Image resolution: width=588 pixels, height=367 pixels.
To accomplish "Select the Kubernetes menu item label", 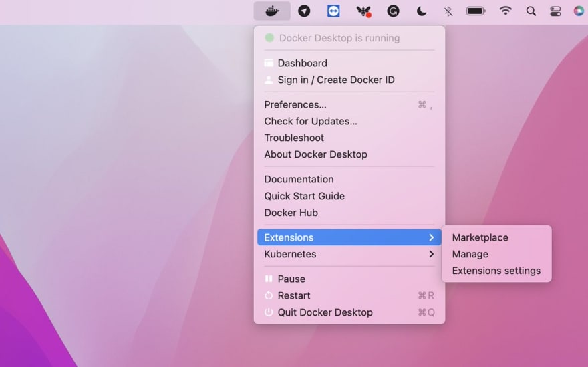I will (x=290, y=254).
